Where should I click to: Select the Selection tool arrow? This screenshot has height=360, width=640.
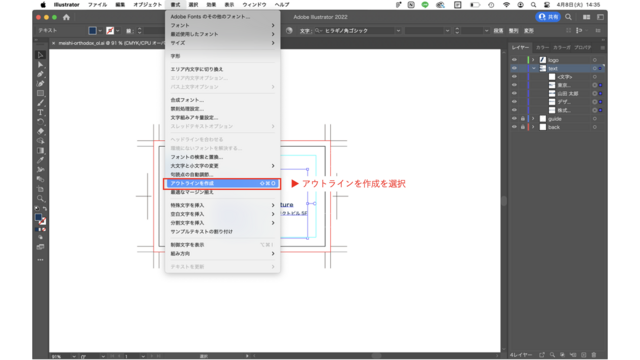coord(40,55)
